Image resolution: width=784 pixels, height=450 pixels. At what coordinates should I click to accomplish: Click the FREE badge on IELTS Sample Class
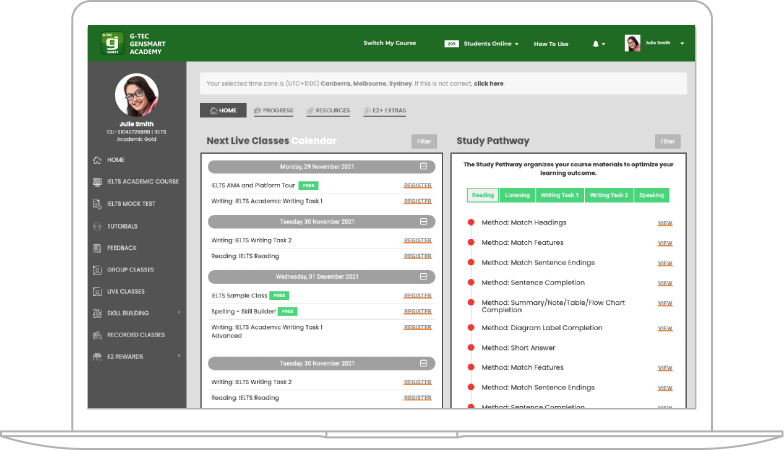coord(279,296)
